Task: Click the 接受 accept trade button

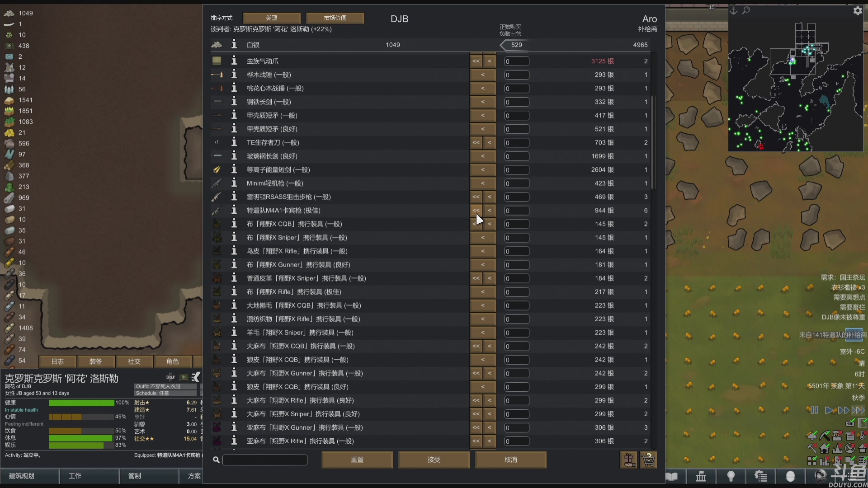Action: click(433, 460)
